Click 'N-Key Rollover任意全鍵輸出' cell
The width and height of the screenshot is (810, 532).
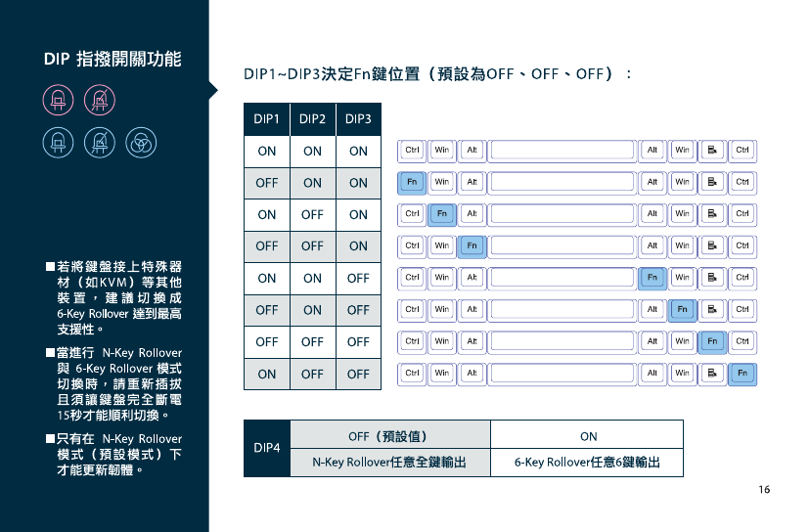tap(390, 463)
